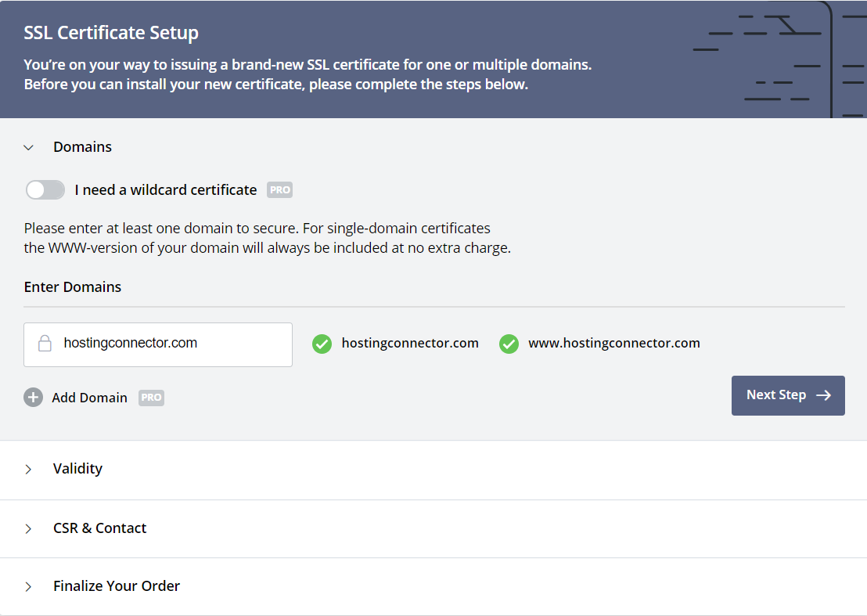Click the validated hostingconnector.com text right of the input

pos(410,343)
